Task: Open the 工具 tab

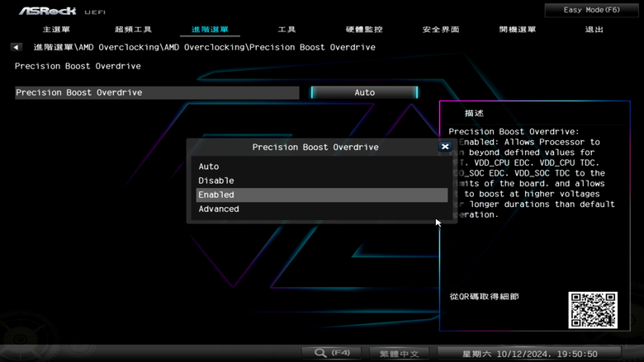Action: (286, 30)
